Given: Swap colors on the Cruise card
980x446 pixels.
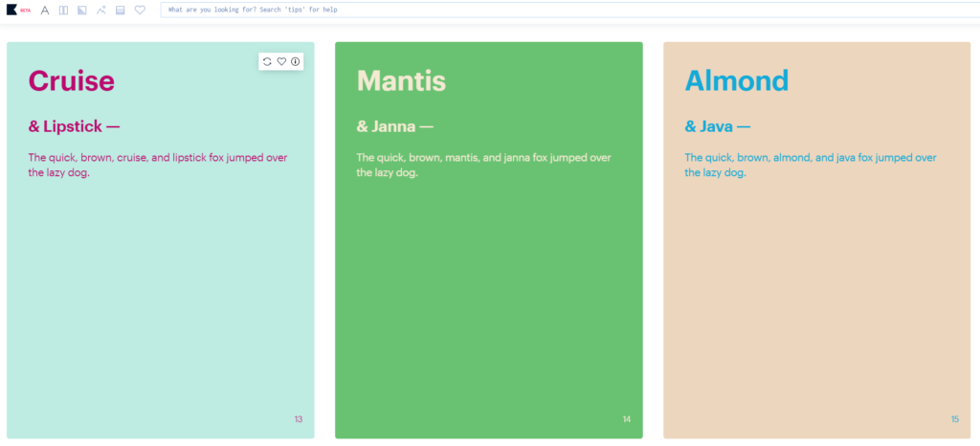Looking at the screenshot, I should point(268,61).
